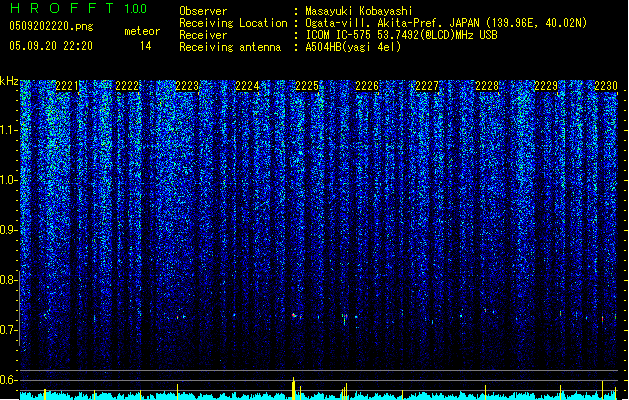The height and width of the screenshot is (400, 629).
Task: Click the meteor label
Action: coord(142,31)
